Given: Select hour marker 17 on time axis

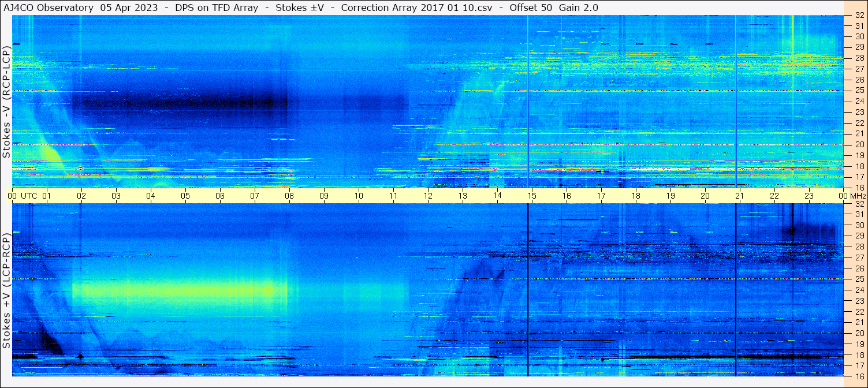Looking at the screenshot, I should 601,196.
